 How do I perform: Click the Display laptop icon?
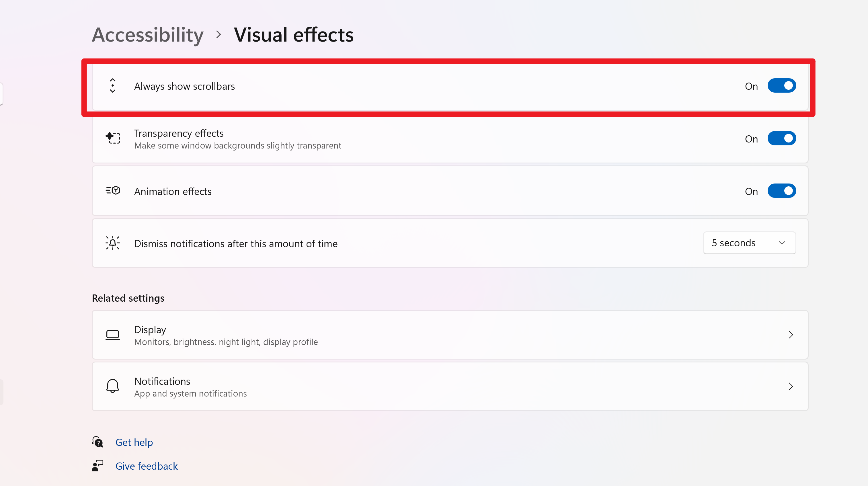click(x=112, y=335)
